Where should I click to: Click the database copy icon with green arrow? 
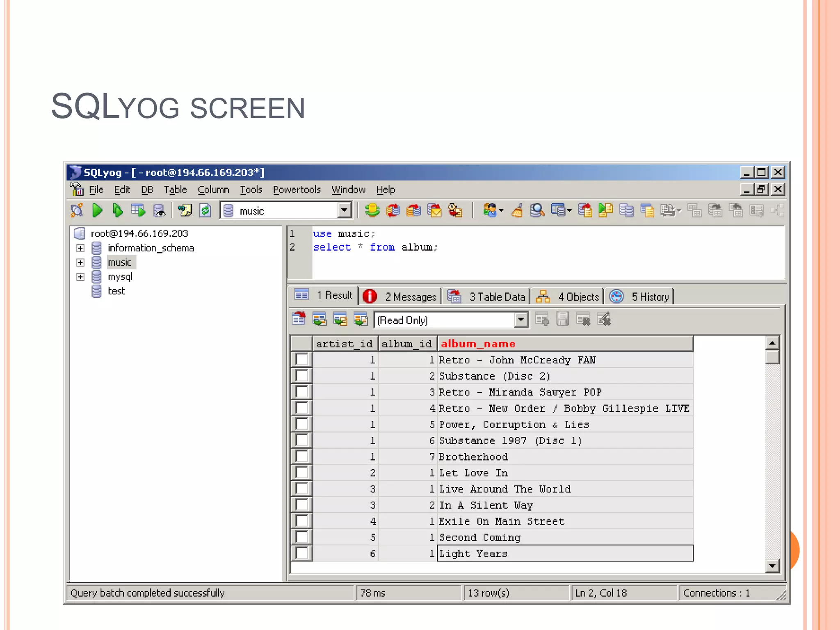point(606,210)
